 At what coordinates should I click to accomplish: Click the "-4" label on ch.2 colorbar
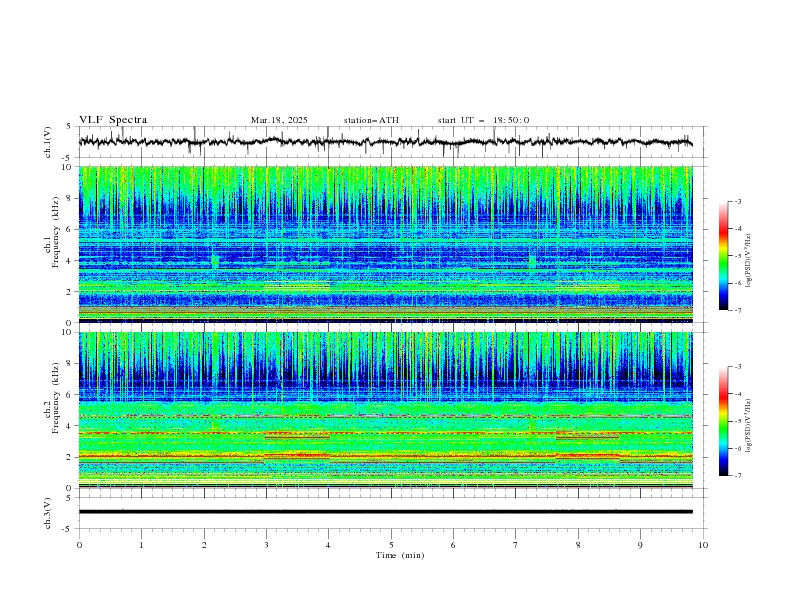pyautogui.click(x=737, y=394)
